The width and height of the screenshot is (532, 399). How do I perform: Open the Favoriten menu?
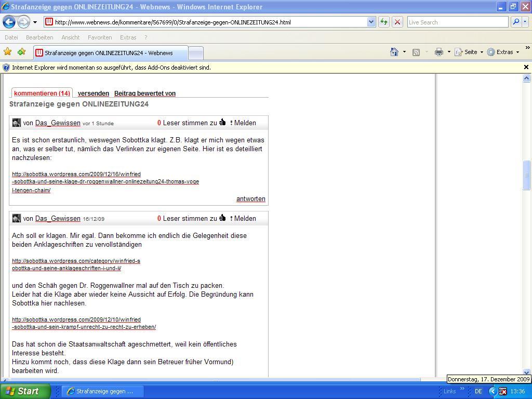click(100, 37)
